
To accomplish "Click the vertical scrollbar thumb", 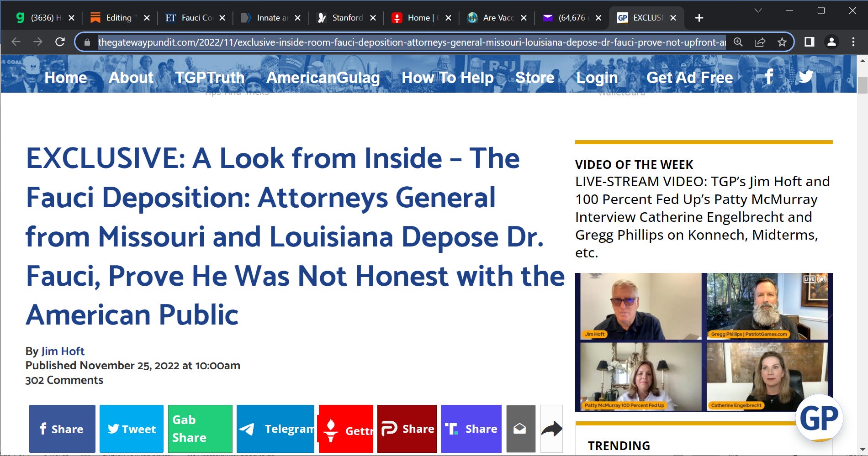I will 863,85.
